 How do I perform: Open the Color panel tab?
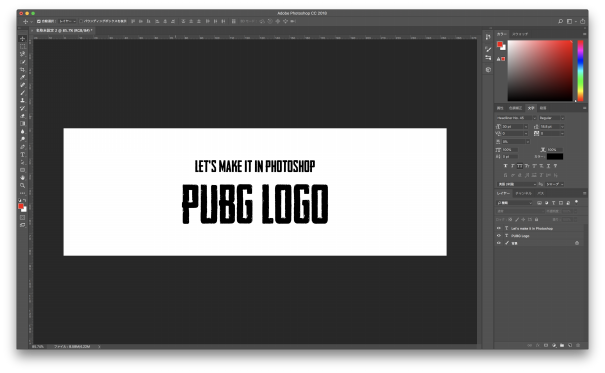[x=501, y=34]
